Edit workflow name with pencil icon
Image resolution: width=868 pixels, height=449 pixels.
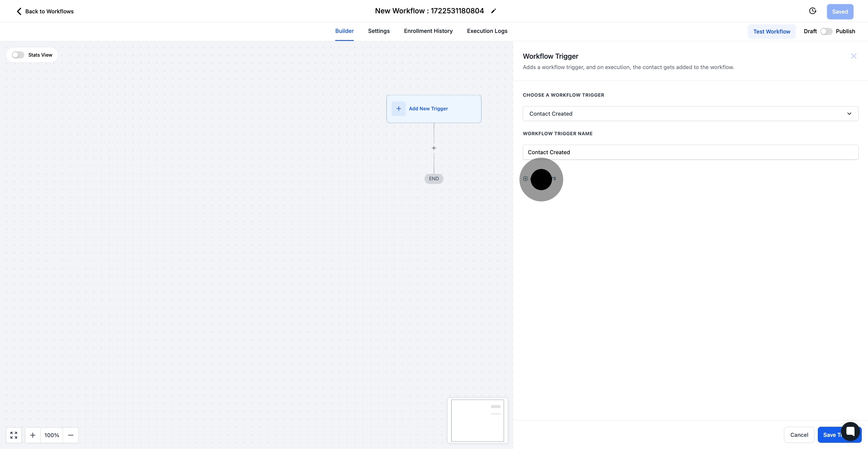tap(493, 11)
